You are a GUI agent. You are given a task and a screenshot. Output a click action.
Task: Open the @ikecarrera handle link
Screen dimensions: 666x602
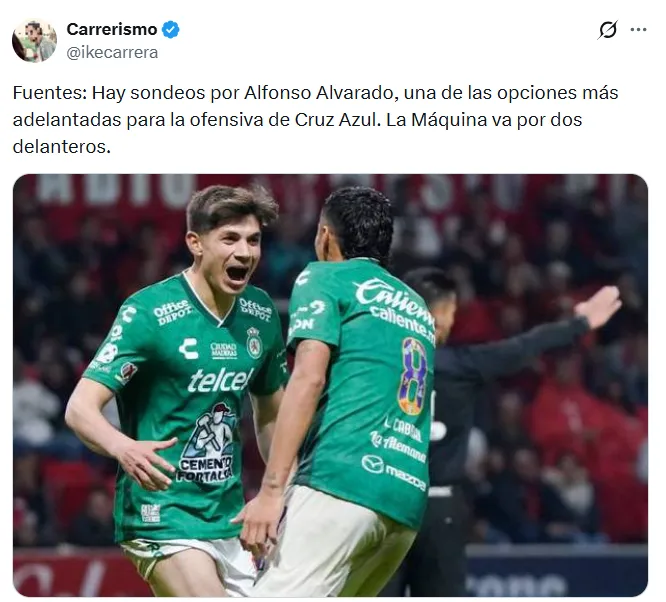pos(112,53)
